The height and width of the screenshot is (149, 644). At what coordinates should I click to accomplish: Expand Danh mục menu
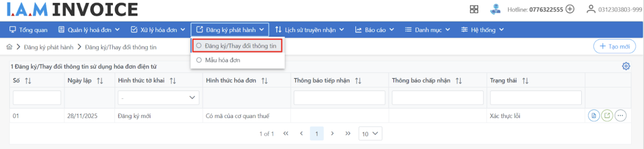pos(428,30)
